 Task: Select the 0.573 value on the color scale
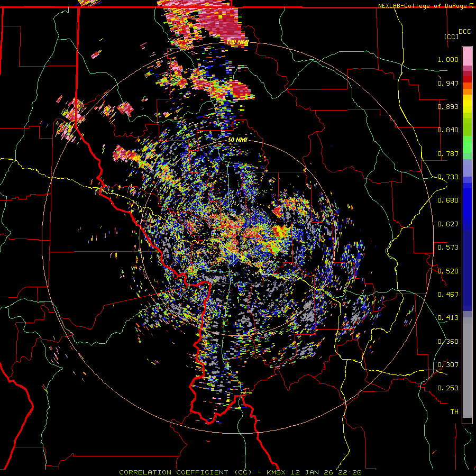click(x=448, y=248)
